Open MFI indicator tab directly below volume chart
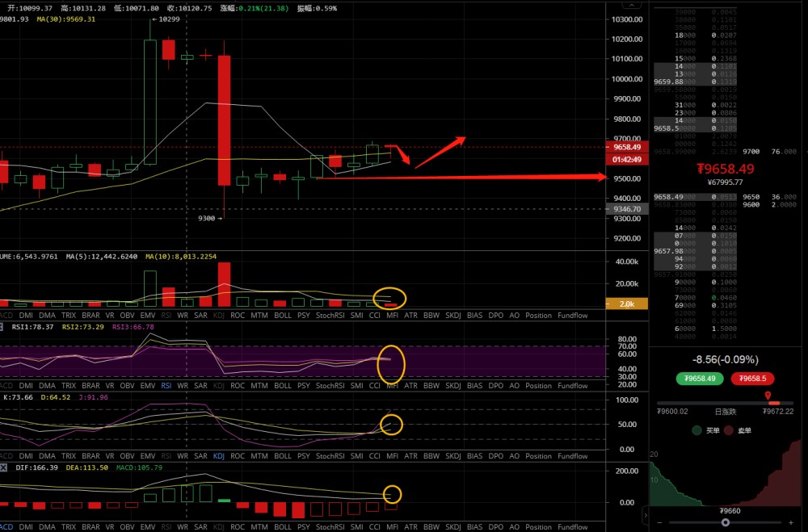 pyautogui.click(x=392, y=315)
